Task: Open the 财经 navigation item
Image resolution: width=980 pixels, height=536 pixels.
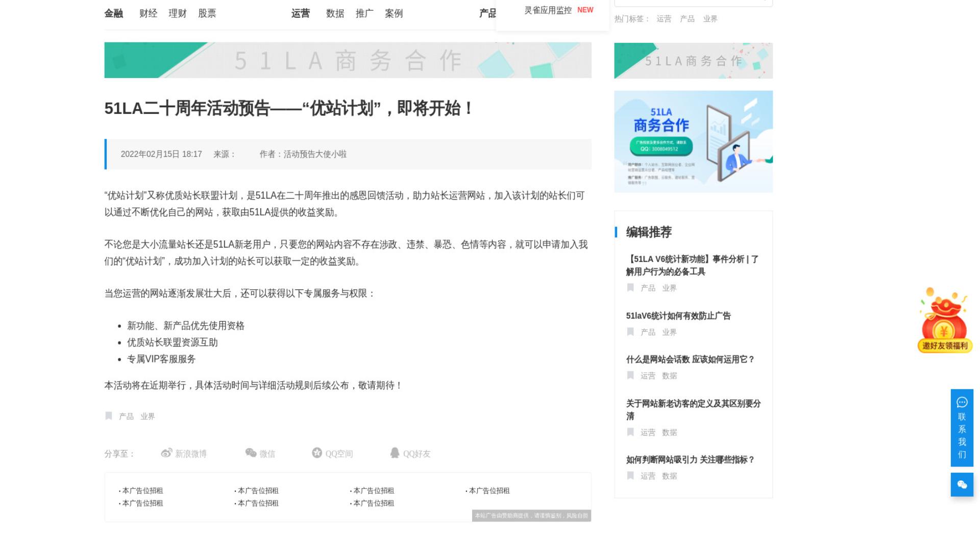Action: coord(149,13)
